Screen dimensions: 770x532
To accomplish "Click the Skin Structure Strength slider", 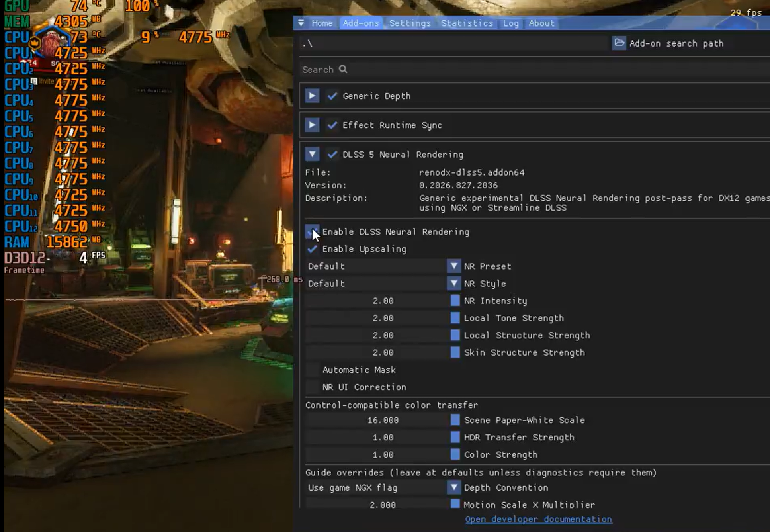I will point(383,352).
